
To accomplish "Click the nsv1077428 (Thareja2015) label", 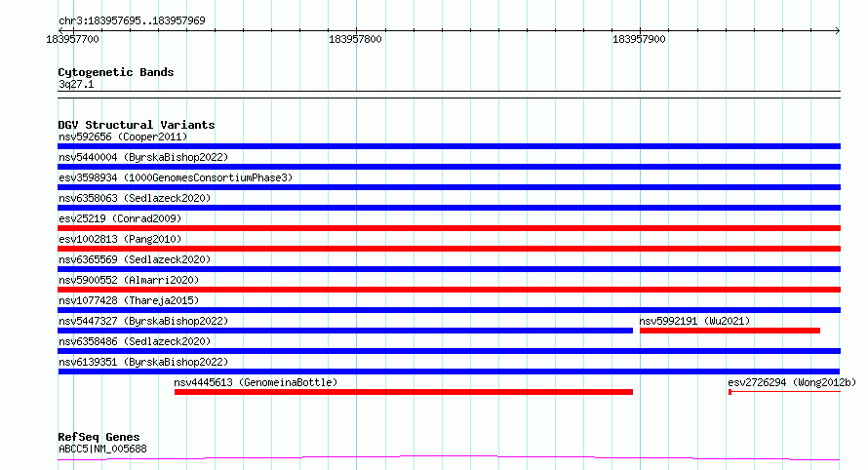I will 129,300.
